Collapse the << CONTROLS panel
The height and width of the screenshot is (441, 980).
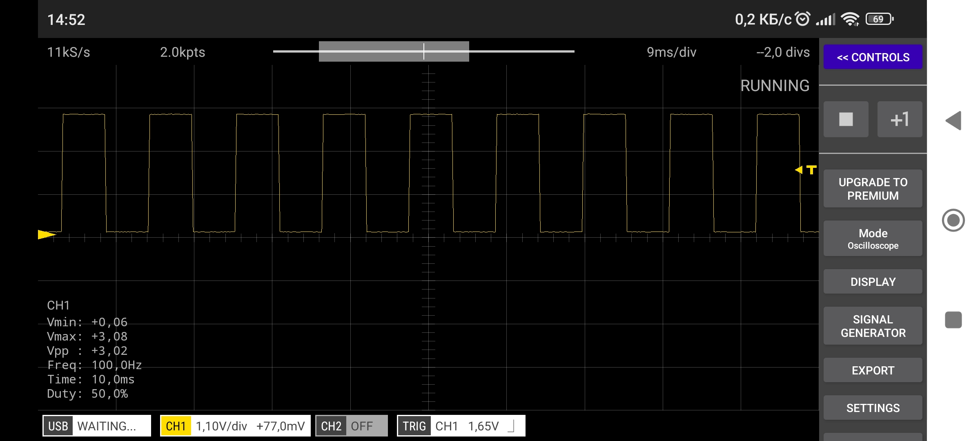point(873,57)
